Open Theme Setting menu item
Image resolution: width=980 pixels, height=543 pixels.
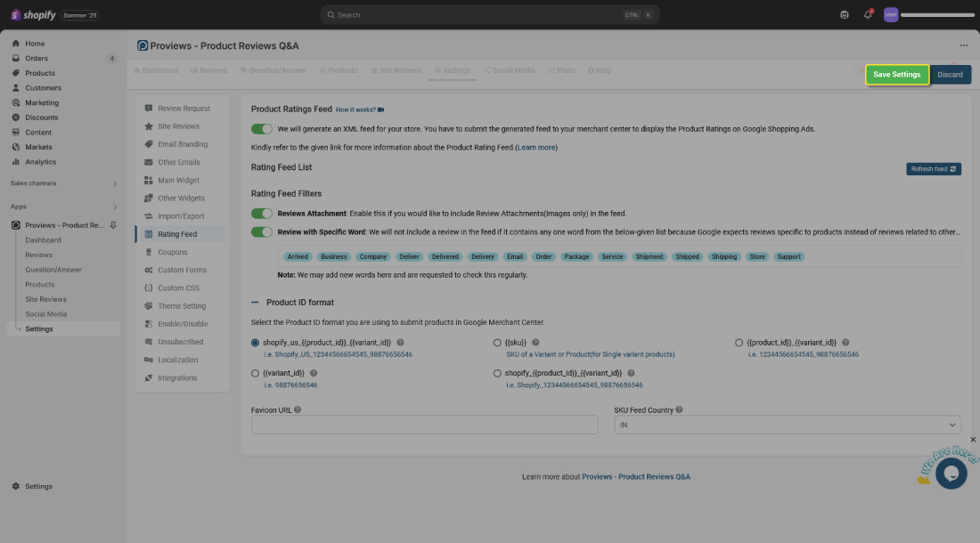point(180,306)
